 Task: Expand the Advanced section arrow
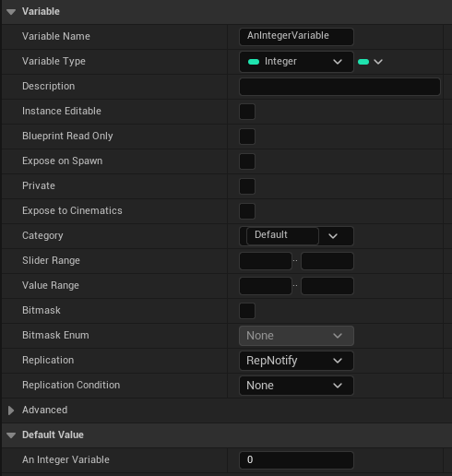pyautogui.click(x=11, y=411)
